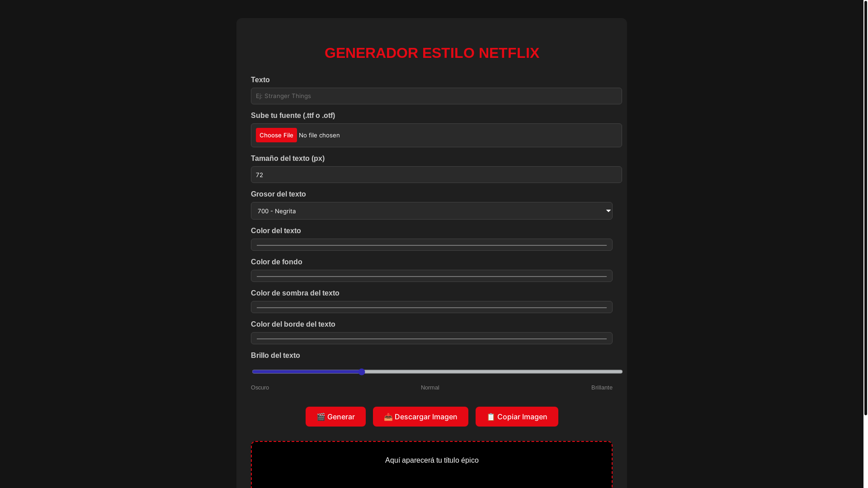Click the 'No file chosen' text
Screen dimensions: 868x488
click(319, 135)
